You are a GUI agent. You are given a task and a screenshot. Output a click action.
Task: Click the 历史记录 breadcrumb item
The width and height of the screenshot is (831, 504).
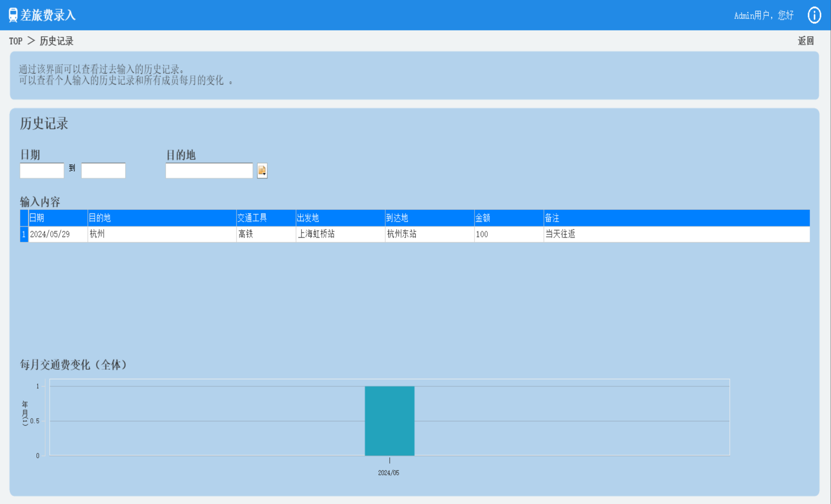click(x=56, y=41)
